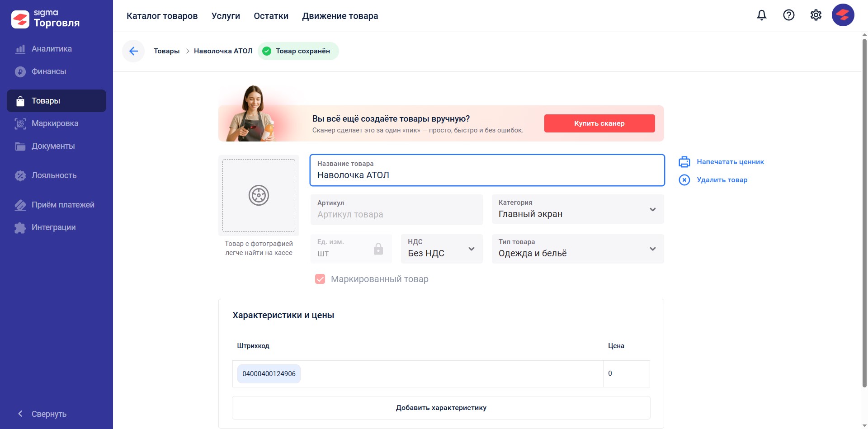Click the Интеграции puzzle icon

coord(20,227)
